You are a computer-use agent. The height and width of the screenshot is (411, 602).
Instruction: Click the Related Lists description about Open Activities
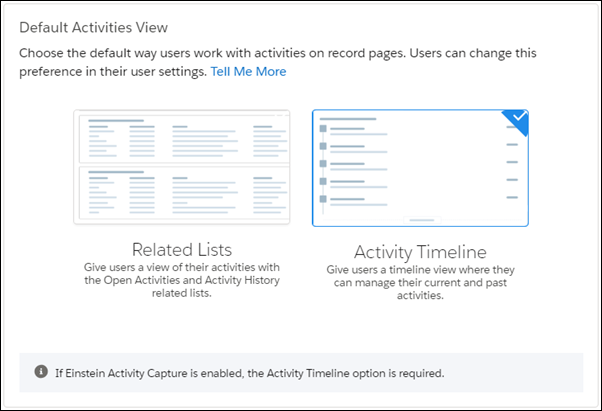pyautogui.click(x=182, y=280)
